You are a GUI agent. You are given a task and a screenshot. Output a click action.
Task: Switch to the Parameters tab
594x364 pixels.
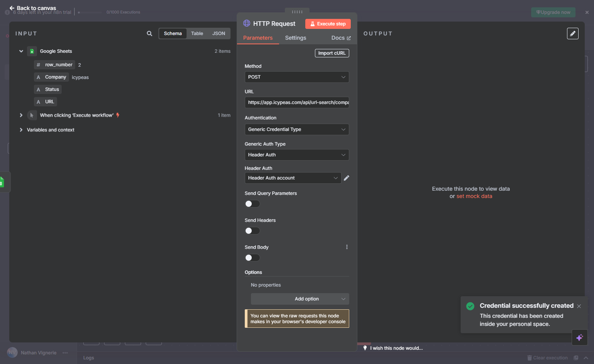point(258,38)
